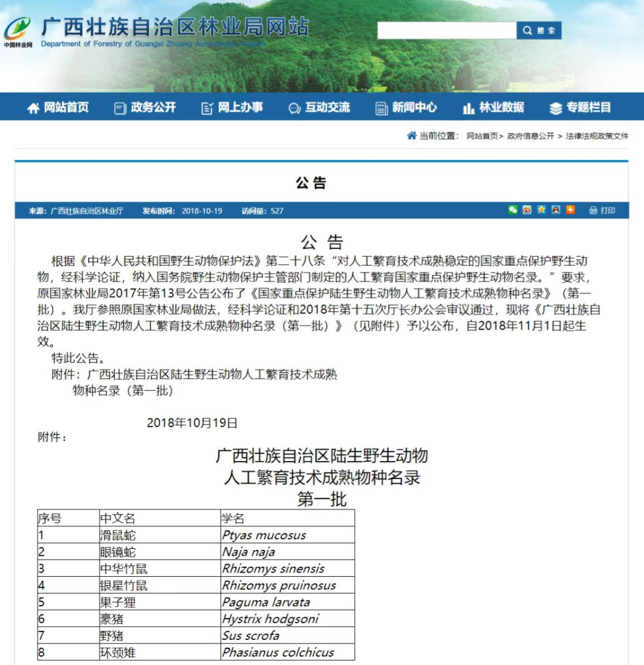Share via the WeChat icon
The height and width of the screenshot is (665, 644).
point(513,210)
